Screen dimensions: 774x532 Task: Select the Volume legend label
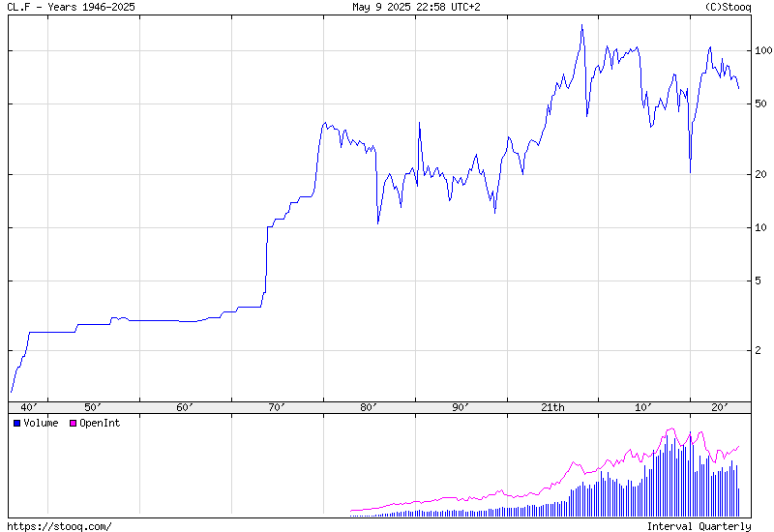click(x=41, y=423)
